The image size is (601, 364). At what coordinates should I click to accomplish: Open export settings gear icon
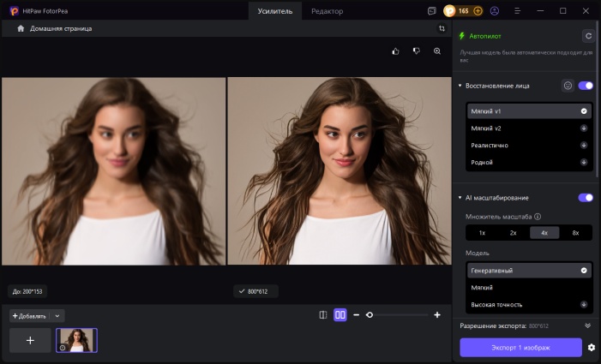pyautogui.click(x=591, y=348)
